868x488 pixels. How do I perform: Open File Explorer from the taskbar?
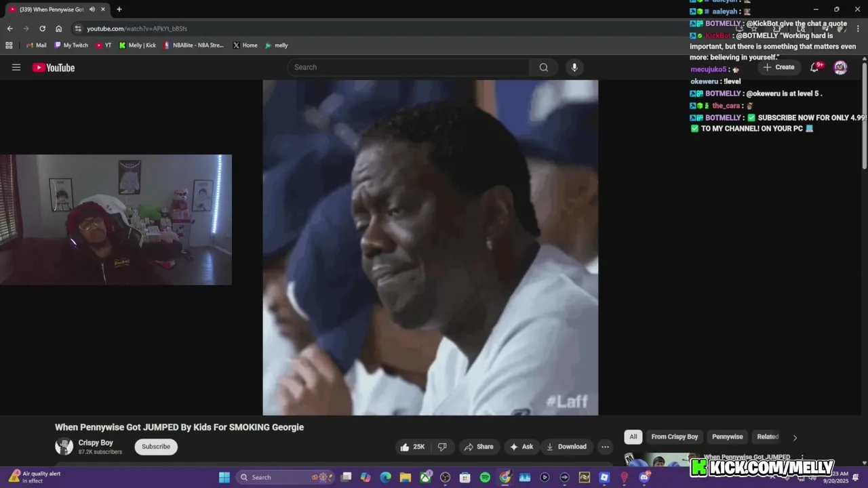tap(406, 477)
